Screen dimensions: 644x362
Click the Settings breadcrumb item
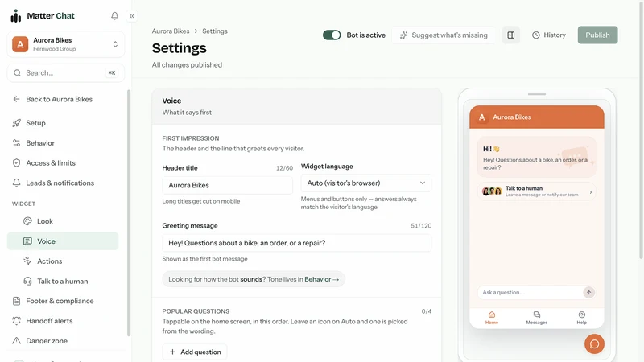click(215, 31)
